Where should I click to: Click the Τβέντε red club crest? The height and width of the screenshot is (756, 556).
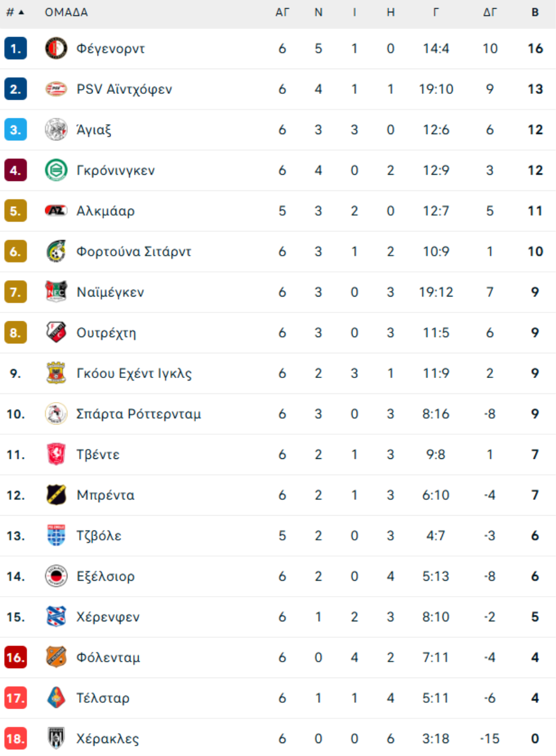click(56, 455)
